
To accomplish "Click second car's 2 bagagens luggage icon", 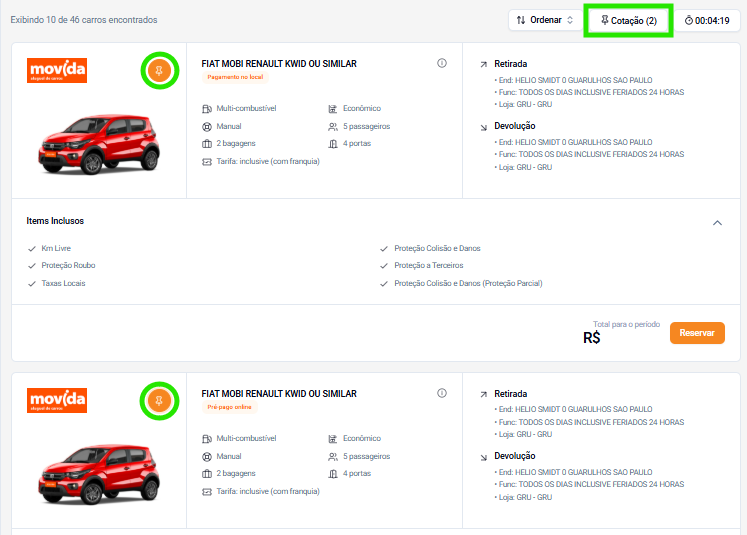I will tap(207, 474).
